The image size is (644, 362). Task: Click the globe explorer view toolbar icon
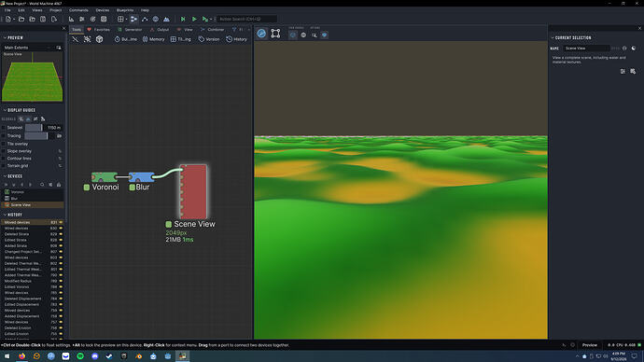click(x=156, y=19)
